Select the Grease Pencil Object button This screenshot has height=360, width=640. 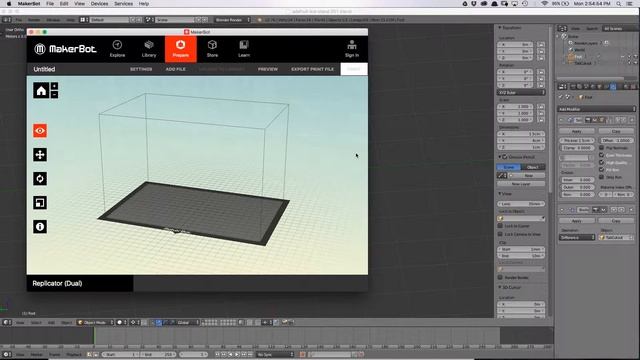(533, 167)
